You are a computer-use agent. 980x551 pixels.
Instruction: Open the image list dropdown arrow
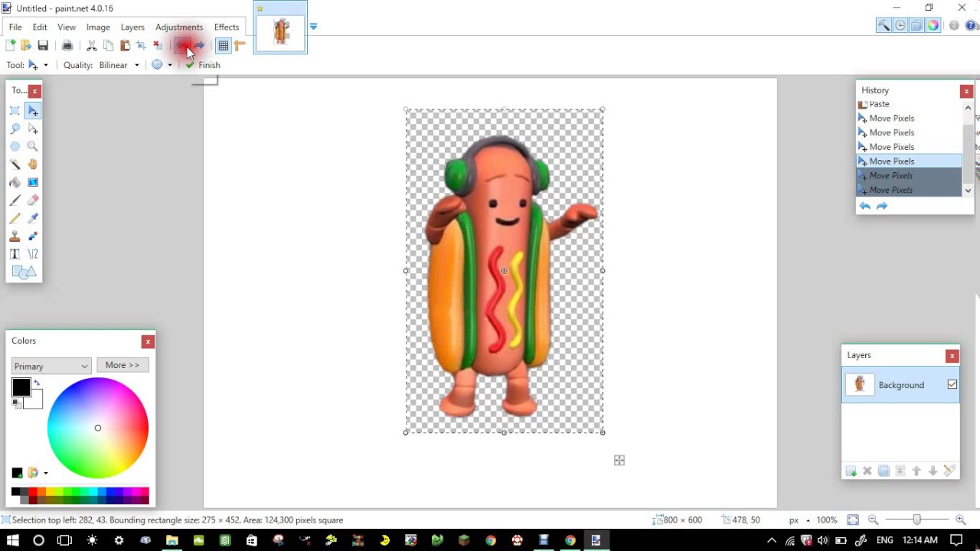[x=313, y=27]
